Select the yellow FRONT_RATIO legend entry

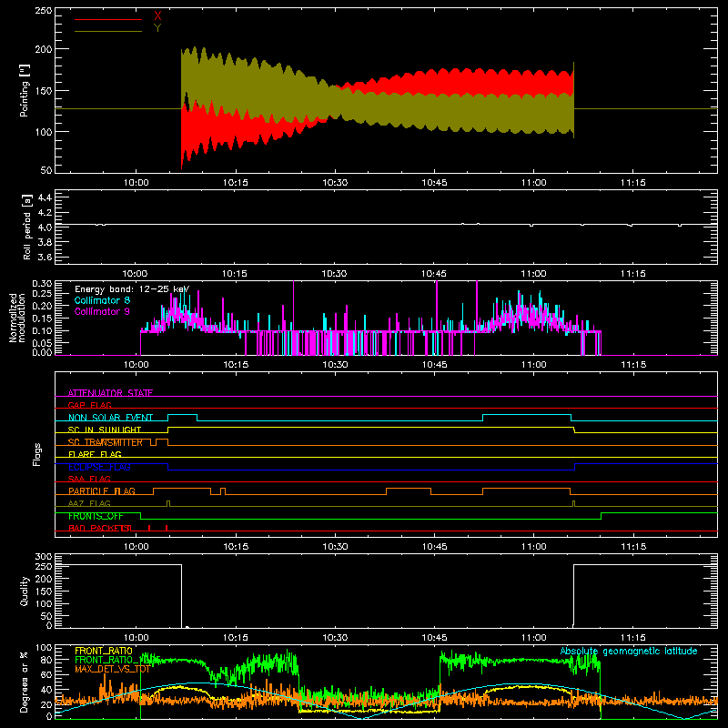[104, 651]
